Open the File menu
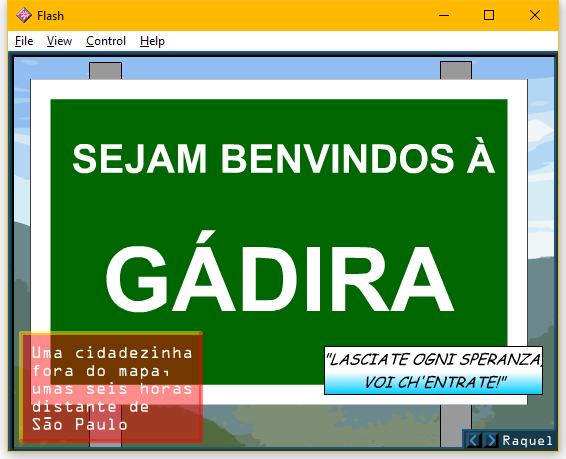This screenshot has width=566, height=459. [24, 41]
